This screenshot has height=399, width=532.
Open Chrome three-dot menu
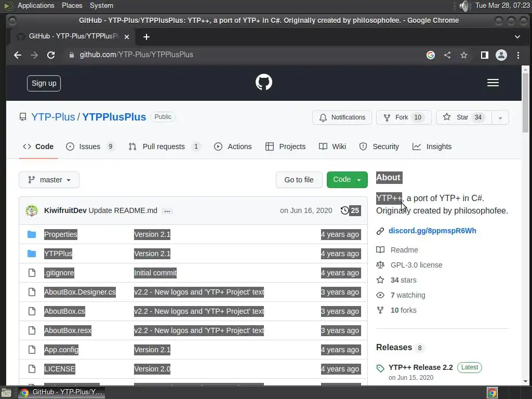coord(518,55)
